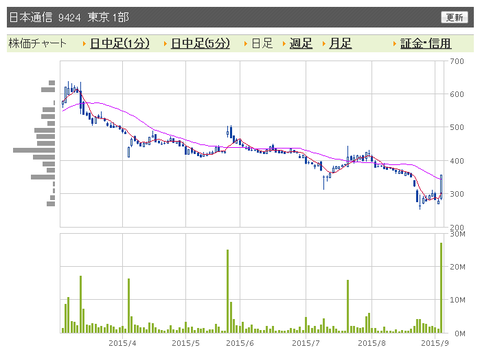
Task: Select the 日足 daily chart tab
Action: 262,43
